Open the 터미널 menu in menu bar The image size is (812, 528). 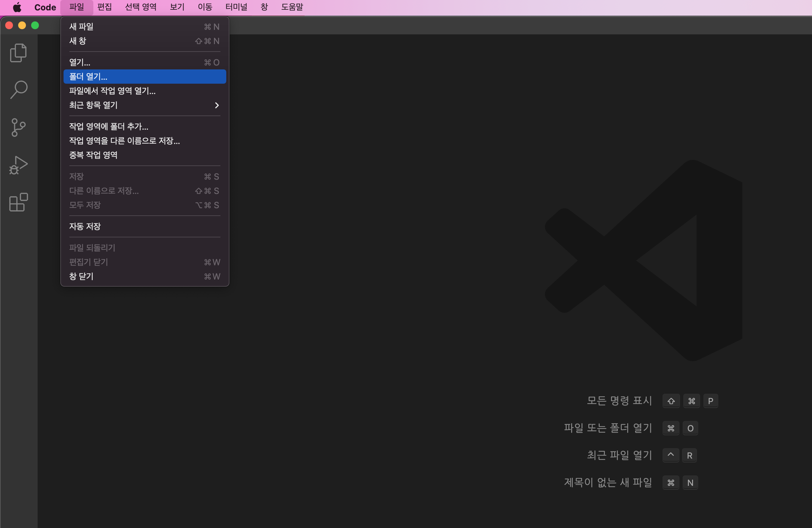point(236,7)
